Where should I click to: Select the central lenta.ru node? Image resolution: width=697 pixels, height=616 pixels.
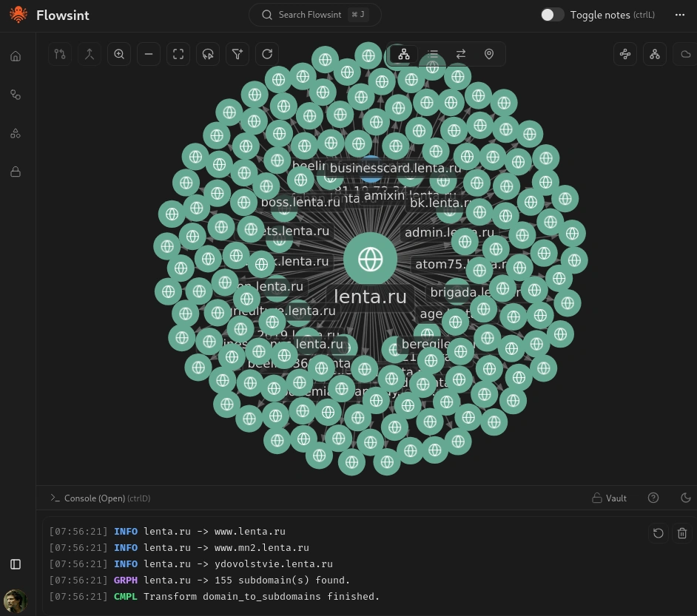click(x=370, y=259)
